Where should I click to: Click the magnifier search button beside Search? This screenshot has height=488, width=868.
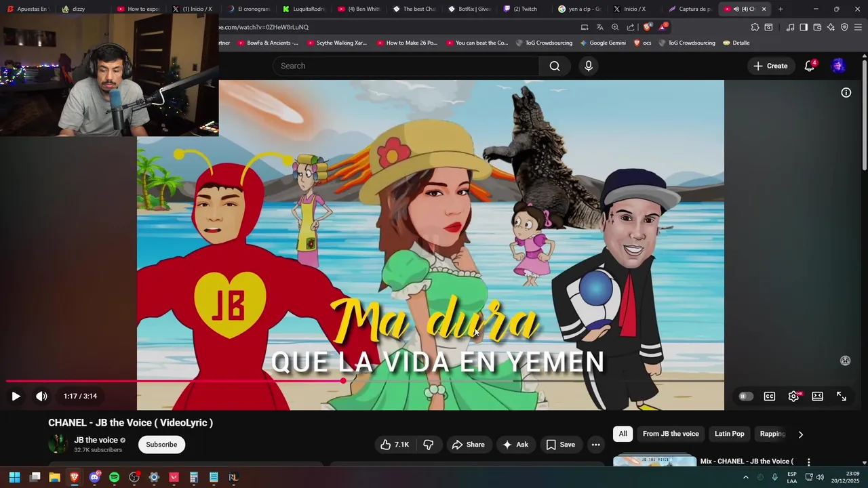pyautogui.click(x=555, y=66)
